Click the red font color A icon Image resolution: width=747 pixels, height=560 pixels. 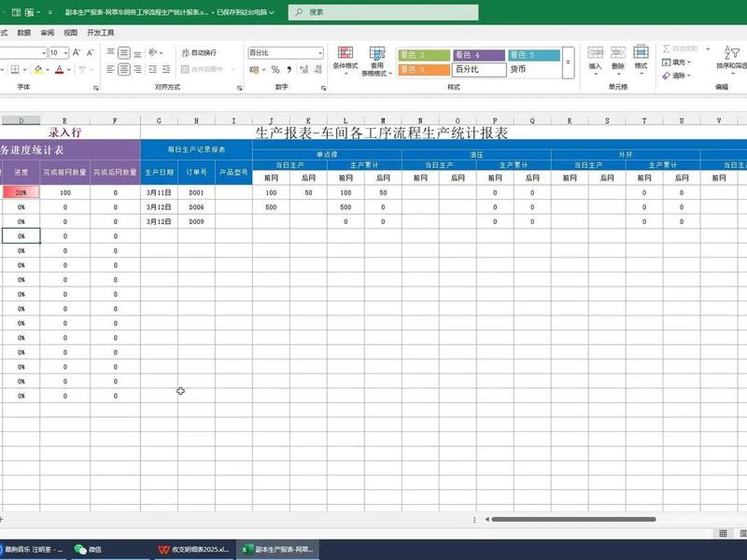click(x=59, y=69)
